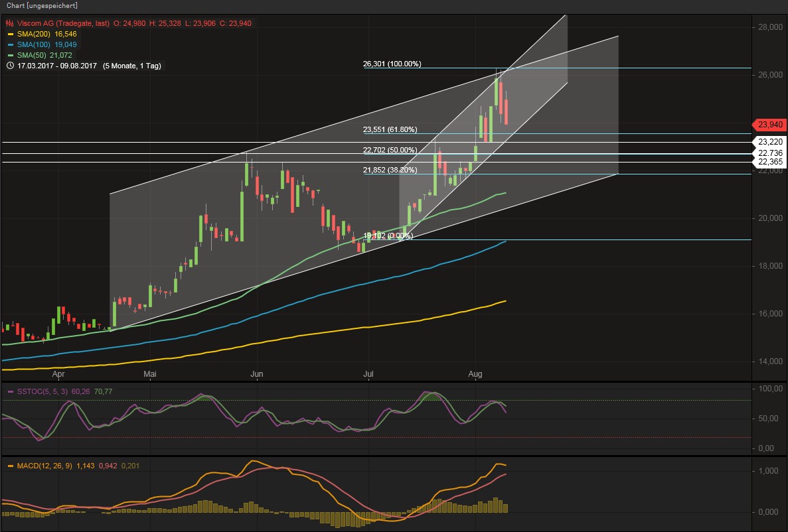Image resolution: width=788 pixels, height=532 pixels.
Task: Click the yellow SMA(200) color marker
Action: pyautogui.click(x=10, y=34)
